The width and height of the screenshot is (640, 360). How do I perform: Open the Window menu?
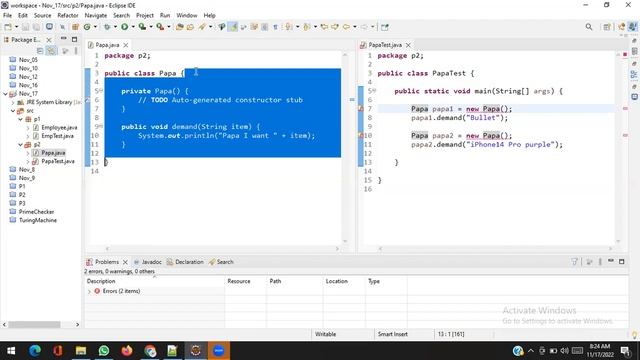(x=187, y=16)
